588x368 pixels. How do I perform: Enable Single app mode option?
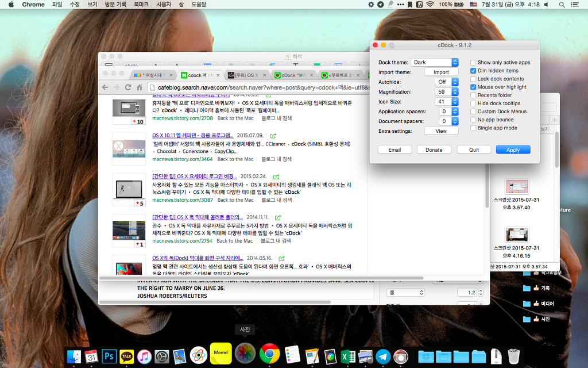pyautogui.click(x=473, y=128)
